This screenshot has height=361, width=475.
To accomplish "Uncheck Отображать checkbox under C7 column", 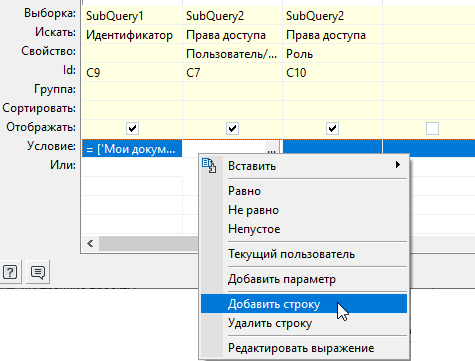I will pos(232,128).
